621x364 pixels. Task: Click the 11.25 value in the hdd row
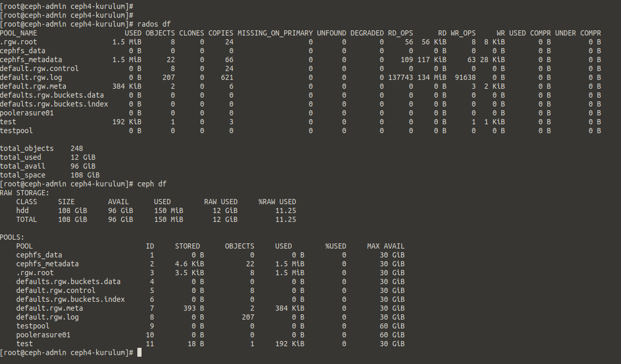coord(286,210)
